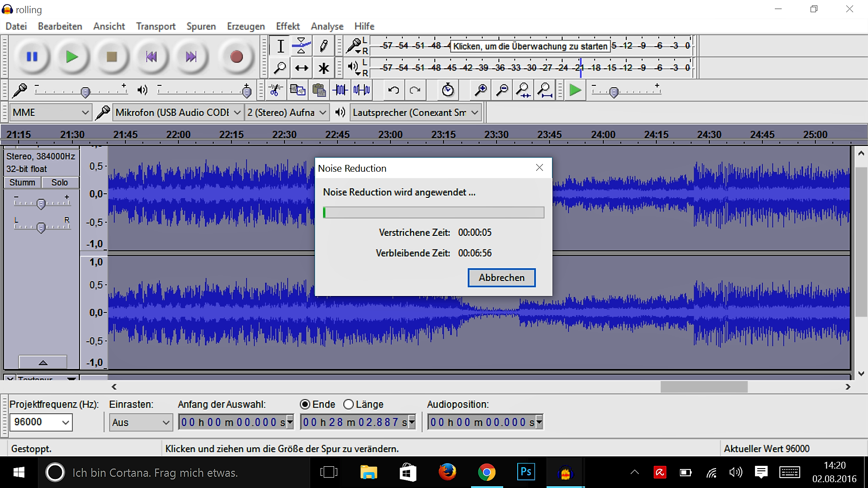
Task: Select the Ende radio button
Action: (x=305, y=404)
